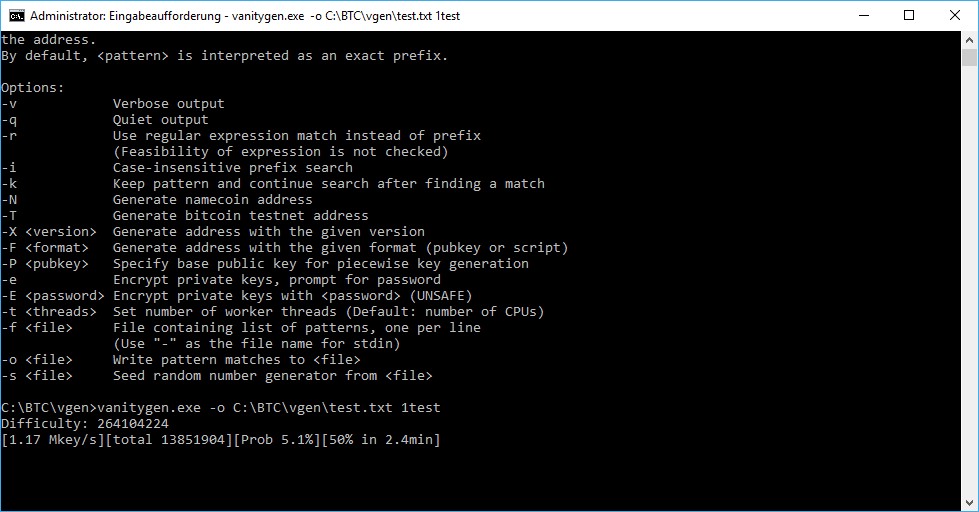Click the Difficulty: 264104224 line
This screenshot has width=979, height=512.
(85, 424)
